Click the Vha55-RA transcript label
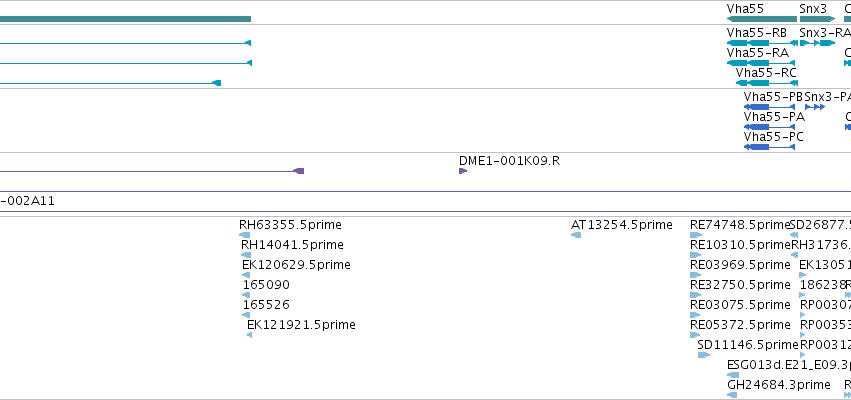Viewport: 851px width, 400px height. point(758,53)
